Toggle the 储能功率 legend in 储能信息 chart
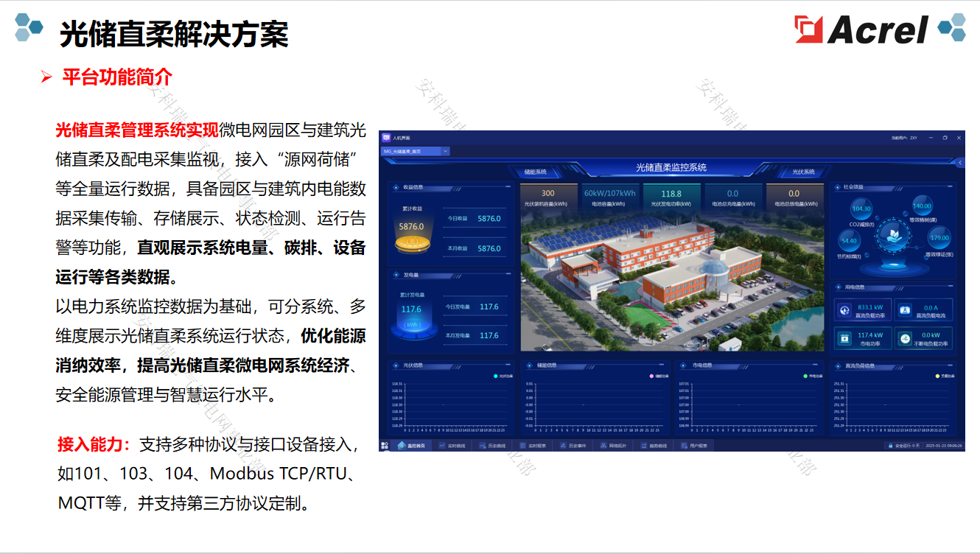This screenshot has width=980, height=554. (658, 375)
